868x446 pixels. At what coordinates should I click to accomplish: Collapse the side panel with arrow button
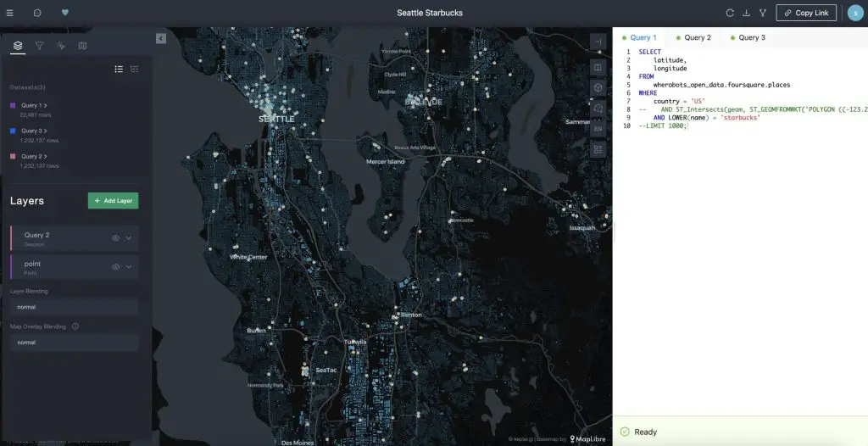[x=160, y=38]
